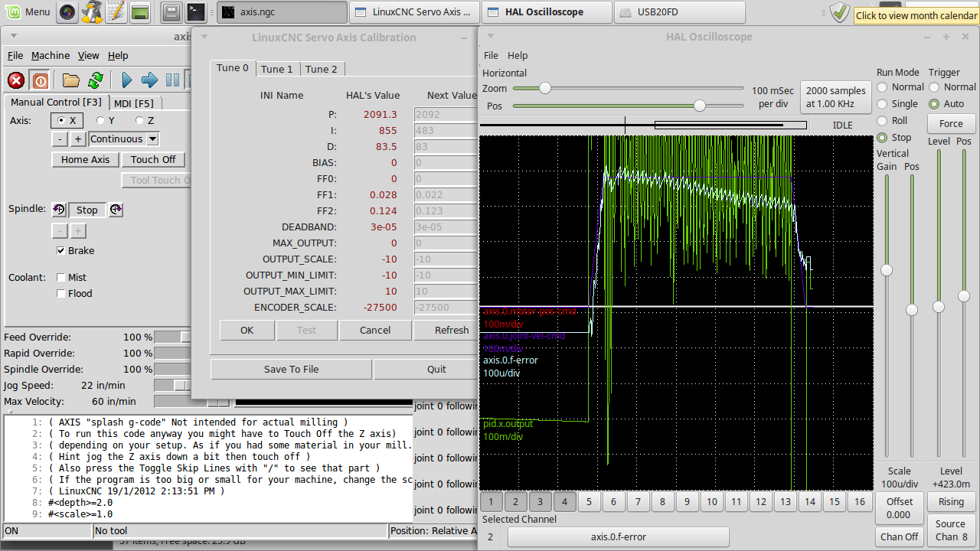Click Chan Off button
Screen dimensions: 980x551
click(x=900, y=536)
